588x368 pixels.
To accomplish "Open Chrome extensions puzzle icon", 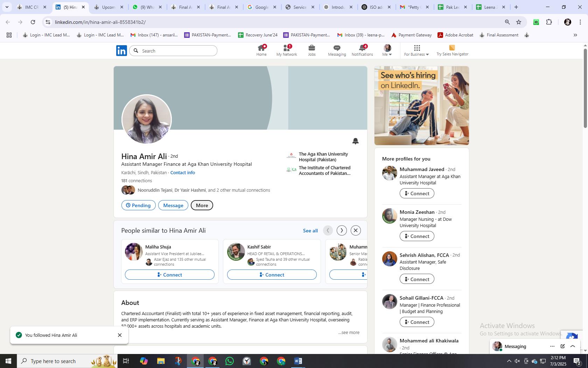I will pyautogui.click(x=549, y=22).
